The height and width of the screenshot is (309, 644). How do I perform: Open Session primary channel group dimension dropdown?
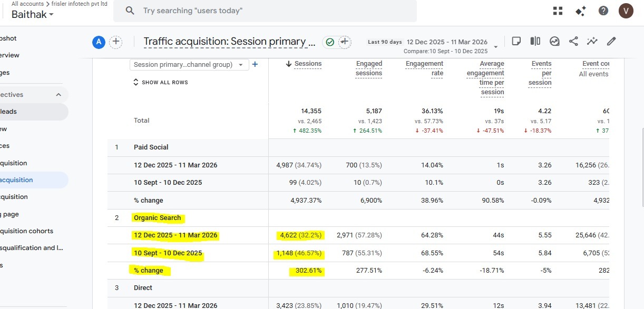point(189,65)
